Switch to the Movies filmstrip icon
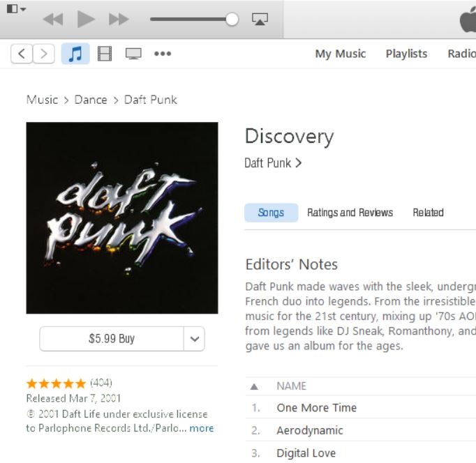 tap(105, 54)
